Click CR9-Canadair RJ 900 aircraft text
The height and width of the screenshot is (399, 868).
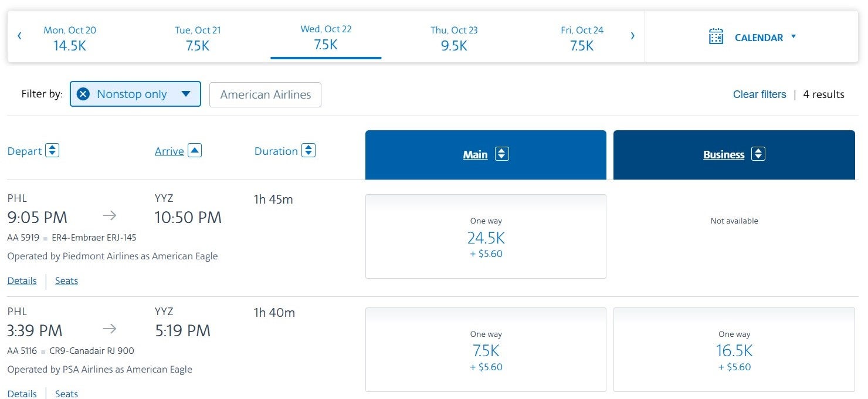pos(91,351)
